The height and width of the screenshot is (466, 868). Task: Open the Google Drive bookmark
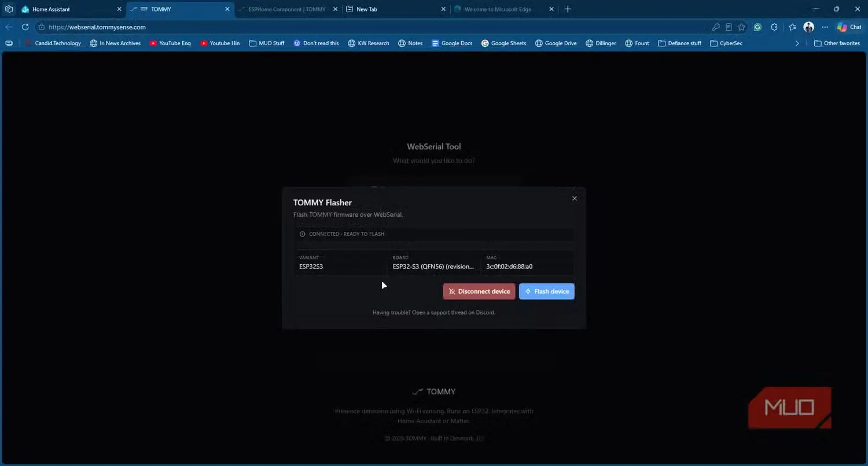pyautogui.click(x=556, y=43)
